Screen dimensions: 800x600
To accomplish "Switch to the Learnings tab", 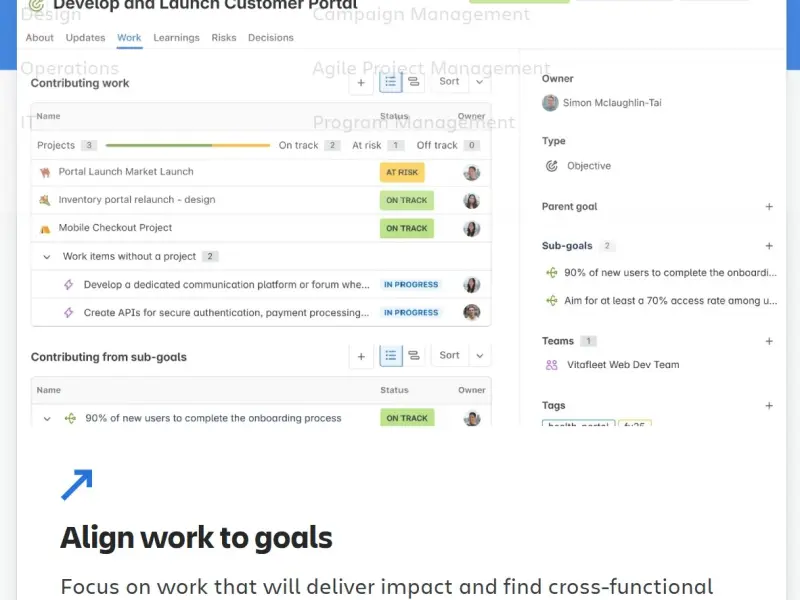I will pos(176,38).
